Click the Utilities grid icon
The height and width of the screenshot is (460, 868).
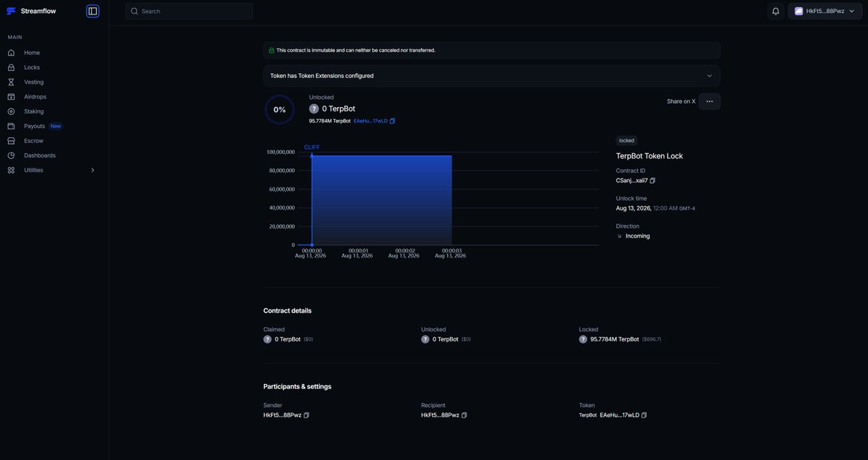11,170
